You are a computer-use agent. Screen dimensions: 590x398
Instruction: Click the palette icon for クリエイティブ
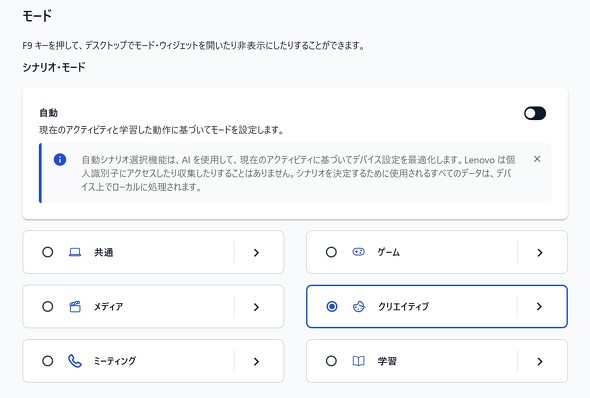click(x=359, y=307)
